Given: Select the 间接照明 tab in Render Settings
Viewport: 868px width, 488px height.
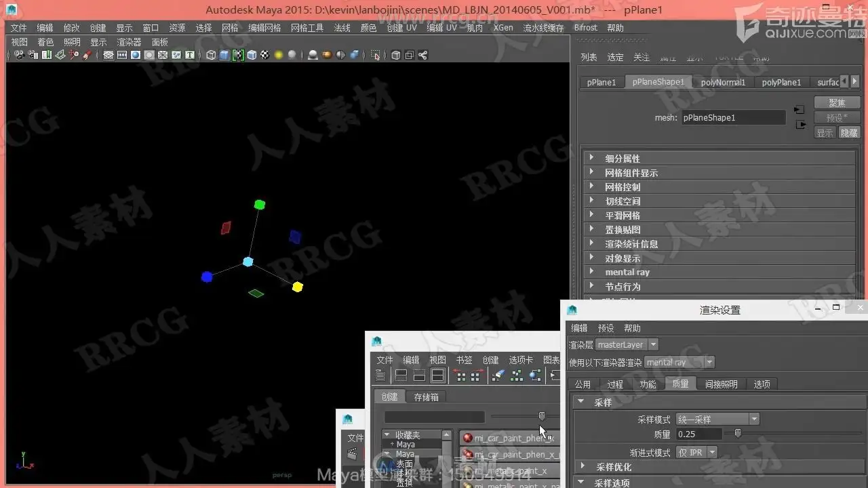Looking at the screenshot, I should (x=721, y=384).
